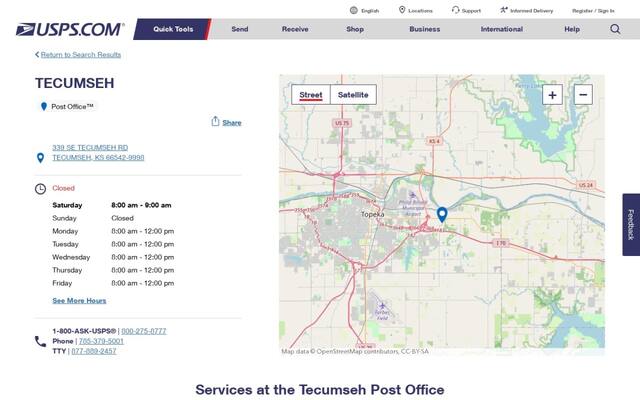Click the Share upload icon
The image size is (640, 400).
tap(215, 121)
